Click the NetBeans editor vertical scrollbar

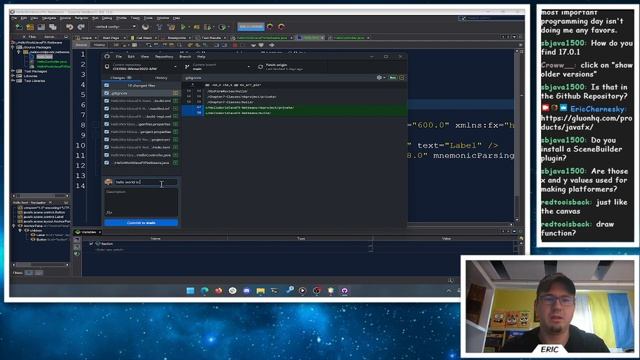[517, 135]
